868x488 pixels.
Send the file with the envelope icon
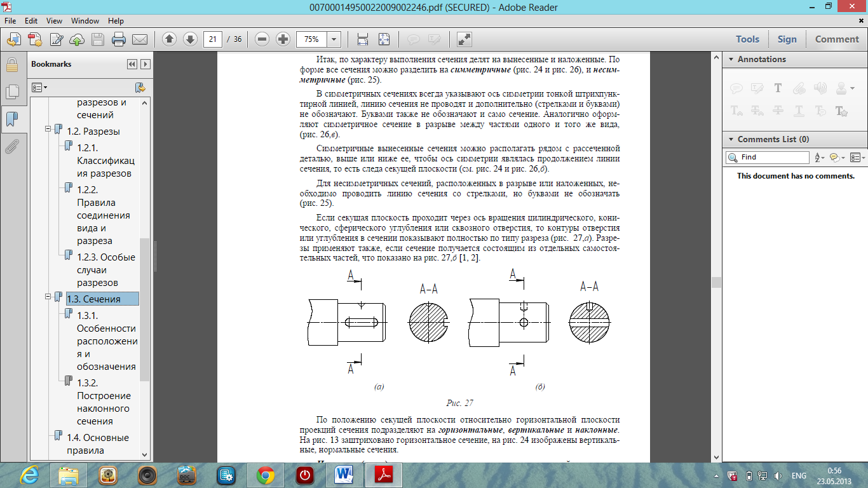tap(140, 39)
